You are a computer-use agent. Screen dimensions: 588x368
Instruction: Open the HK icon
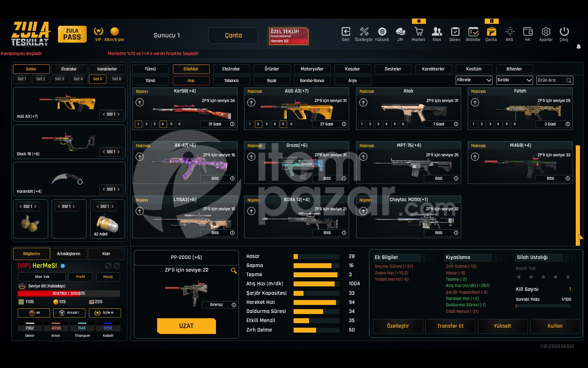(x=528, y=32)
